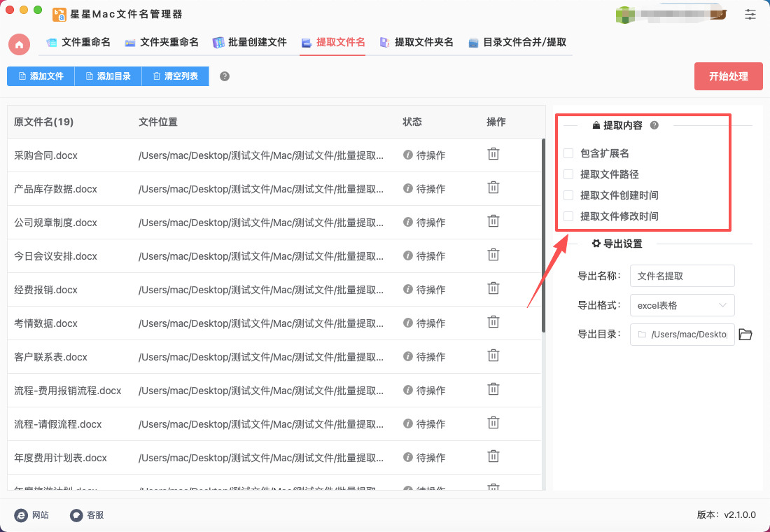The width and height of the screenshot is (770, 532).
Task: Select the 采购合同.docx file name
Action: pos(45,155)
